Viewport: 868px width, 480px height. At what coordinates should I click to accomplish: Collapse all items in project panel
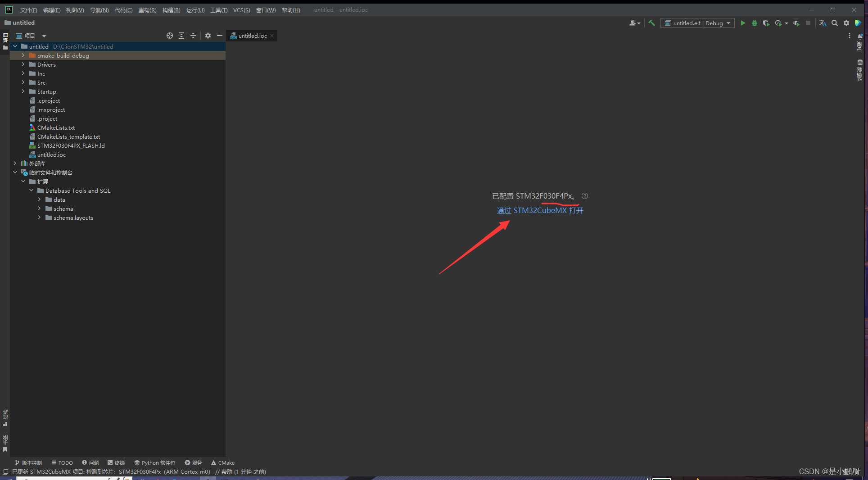click(x=193, y=36)
